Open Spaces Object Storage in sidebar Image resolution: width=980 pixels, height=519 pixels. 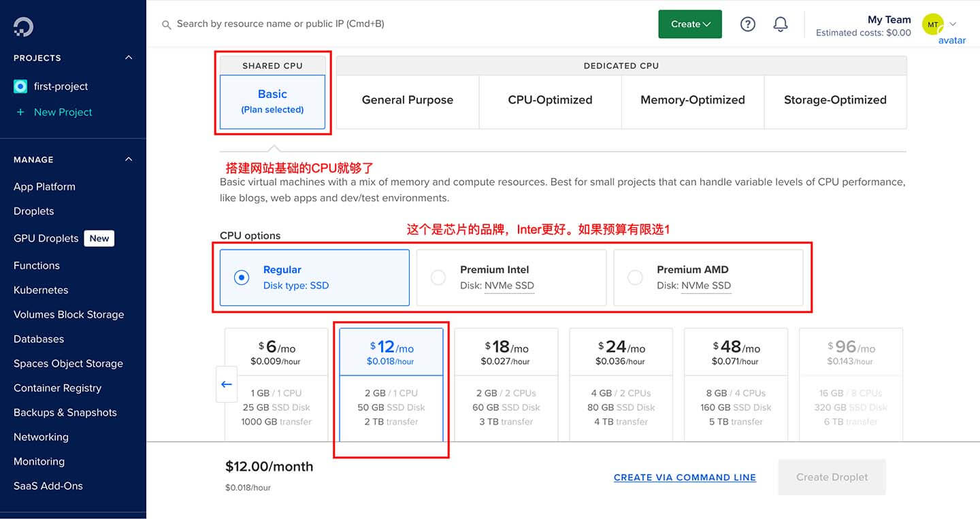(x=68, y=363)
